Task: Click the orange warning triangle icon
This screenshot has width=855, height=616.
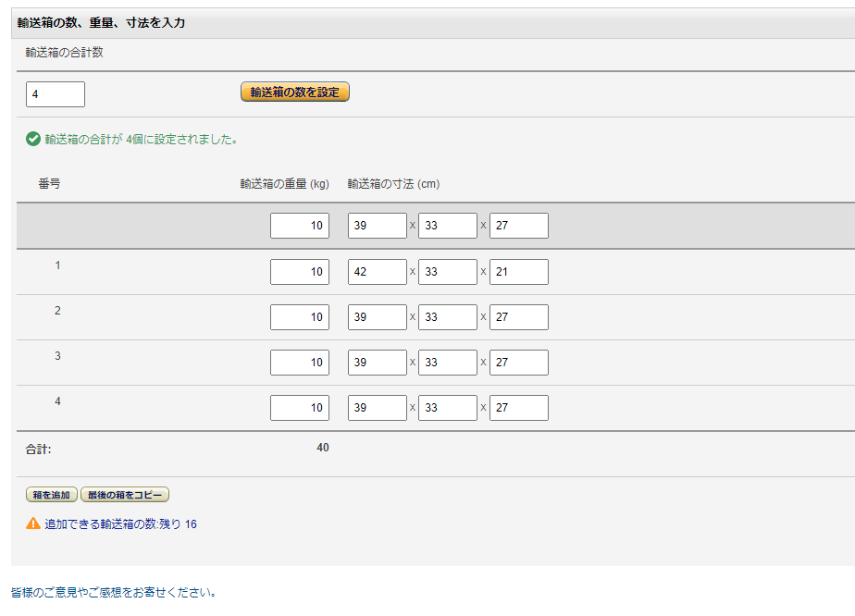Action: 33,524
